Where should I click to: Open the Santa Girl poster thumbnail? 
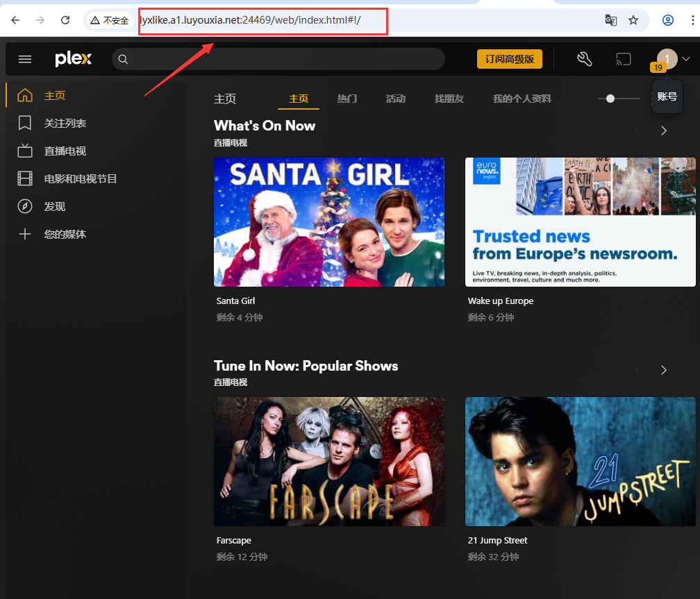329,222
